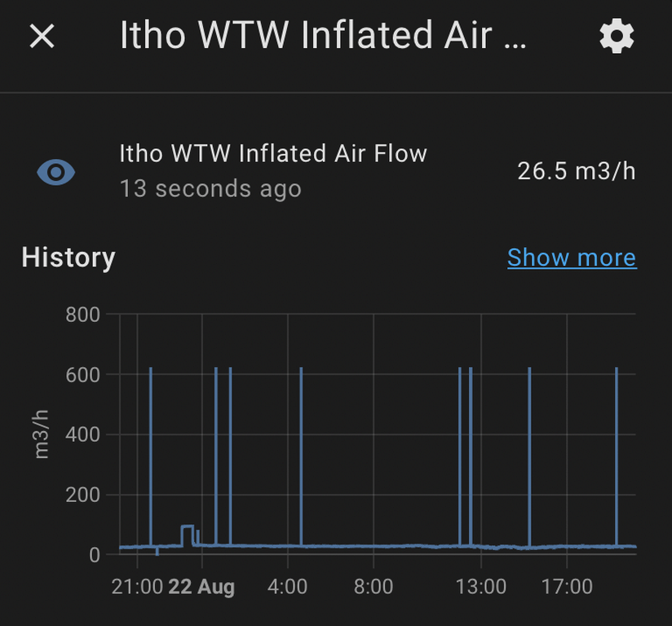Click the 600 y-axis label

tap(82, 375)
